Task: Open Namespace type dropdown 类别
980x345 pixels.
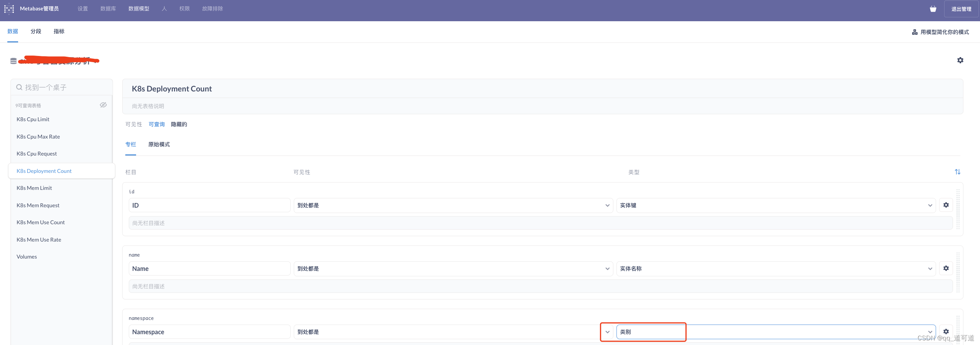Action: point(776,332)
